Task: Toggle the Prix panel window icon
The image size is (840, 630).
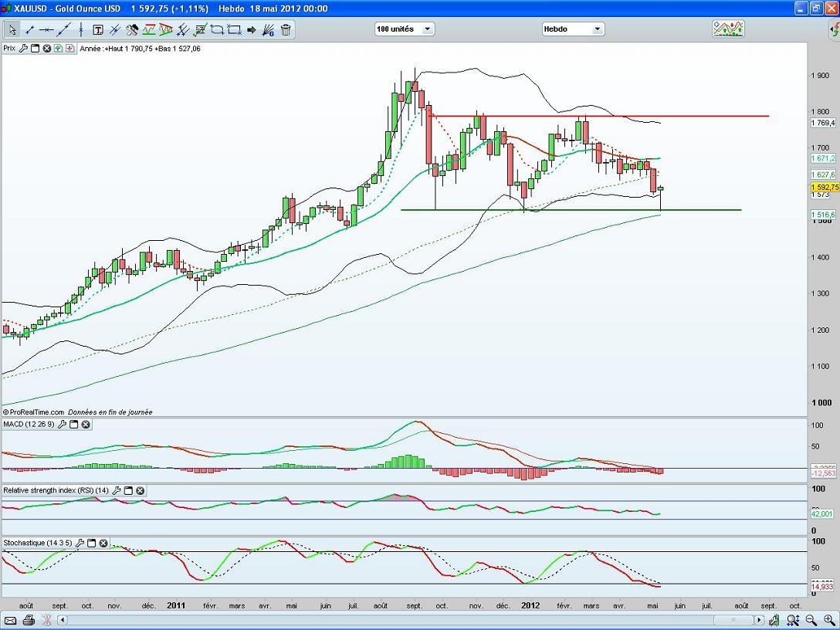Action: coord(35,48)
